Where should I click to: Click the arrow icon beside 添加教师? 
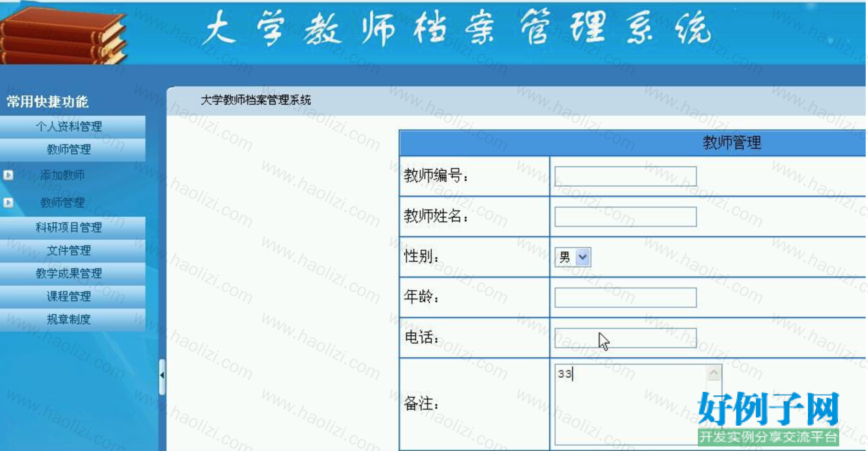[8, 175]
